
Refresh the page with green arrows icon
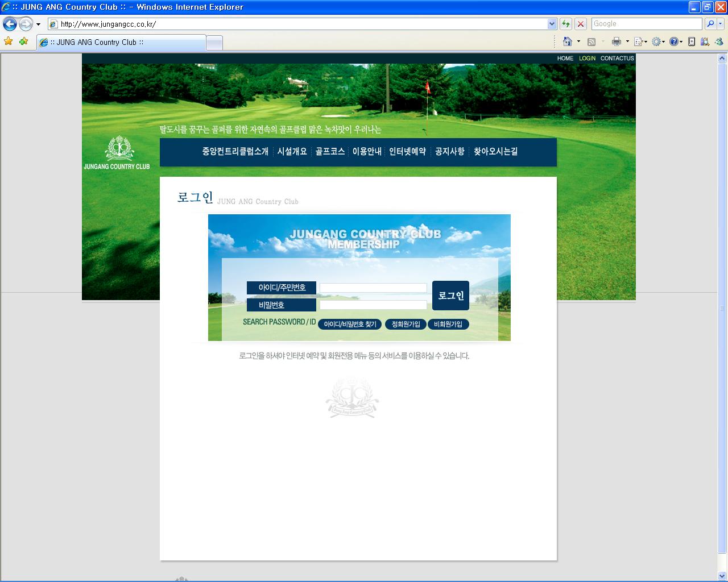566,24
